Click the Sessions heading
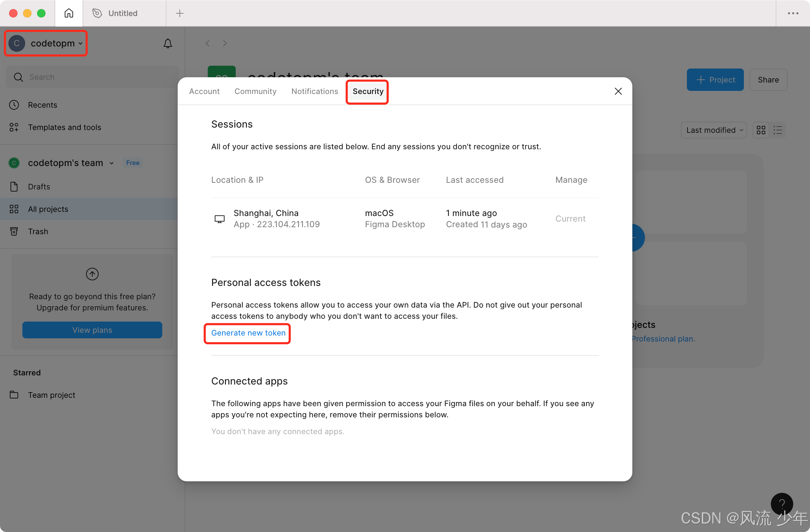The image size is (810, 532). (x=232, y=124)
